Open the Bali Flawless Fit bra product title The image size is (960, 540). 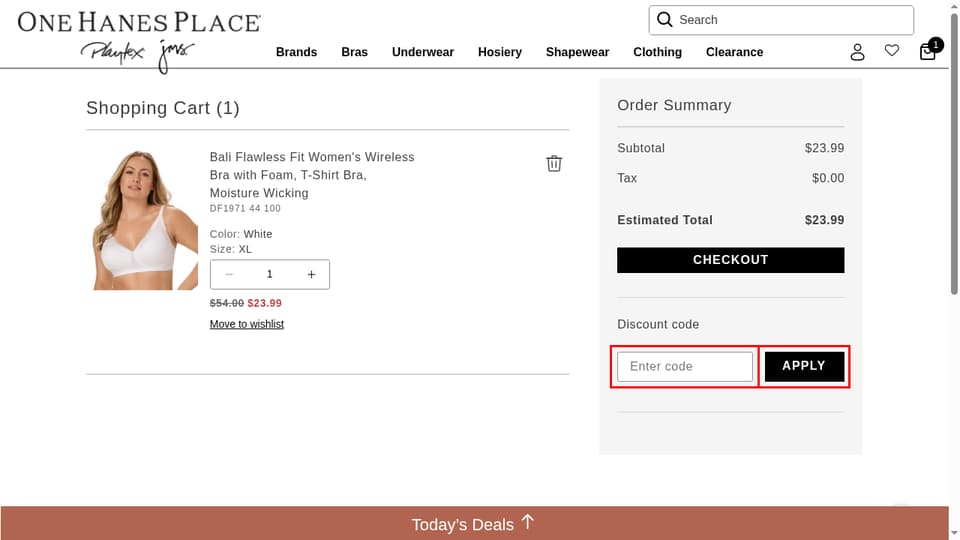click(312, 175)
